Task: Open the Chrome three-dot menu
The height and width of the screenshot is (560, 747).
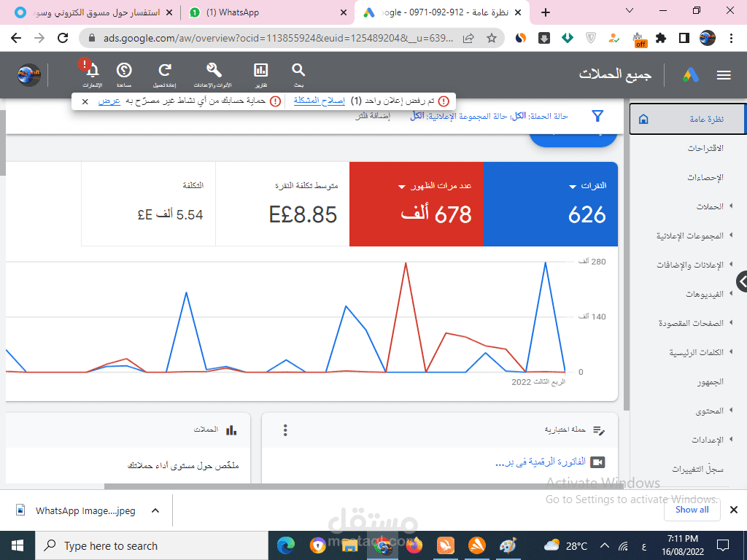Action: (731, 38)
